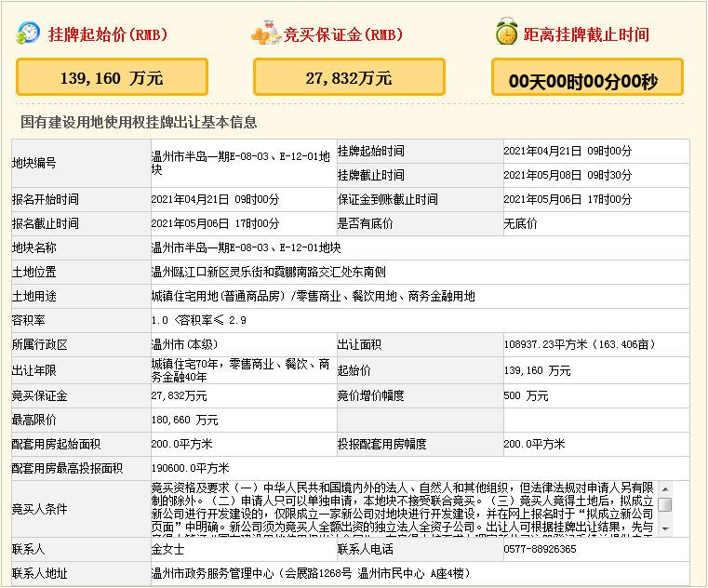The width and height of the screenshot is (708, 588).
Task: Click the 所属行政区 label
Action: pos(40,344)
